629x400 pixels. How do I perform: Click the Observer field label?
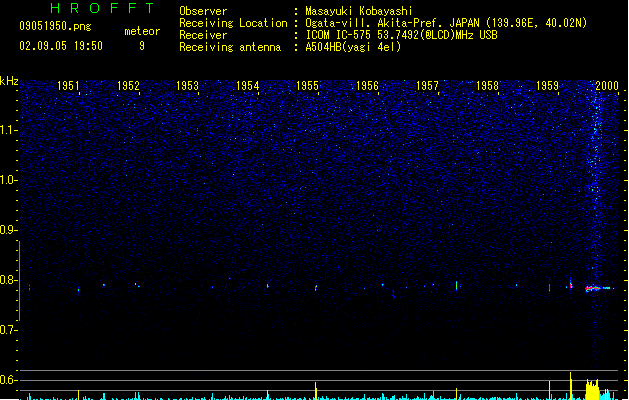(x=203, y=11)
